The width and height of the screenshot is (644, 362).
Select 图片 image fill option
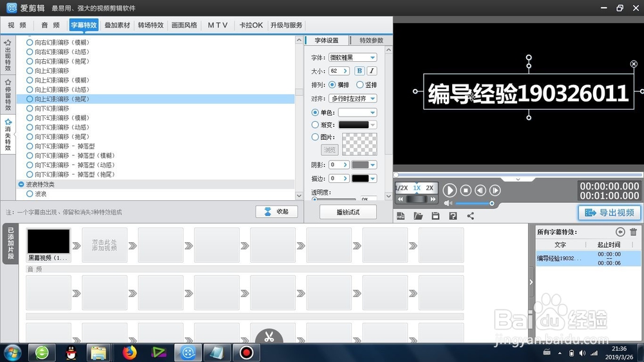coord(315,137)
